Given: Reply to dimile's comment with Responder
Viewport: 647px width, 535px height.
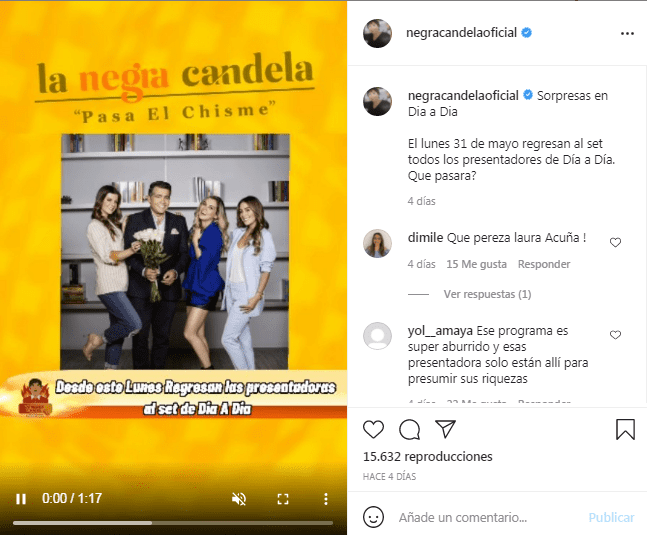Looking at the screenshot, I should [x=544, y=264].
